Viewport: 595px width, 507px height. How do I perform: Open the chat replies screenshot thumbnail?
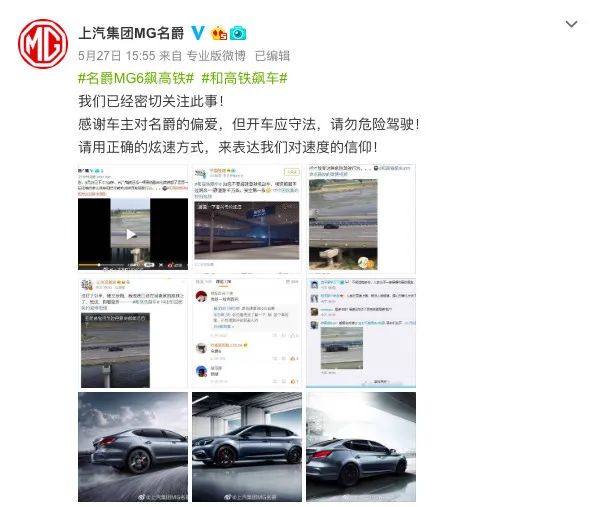(x=361, y=333)
